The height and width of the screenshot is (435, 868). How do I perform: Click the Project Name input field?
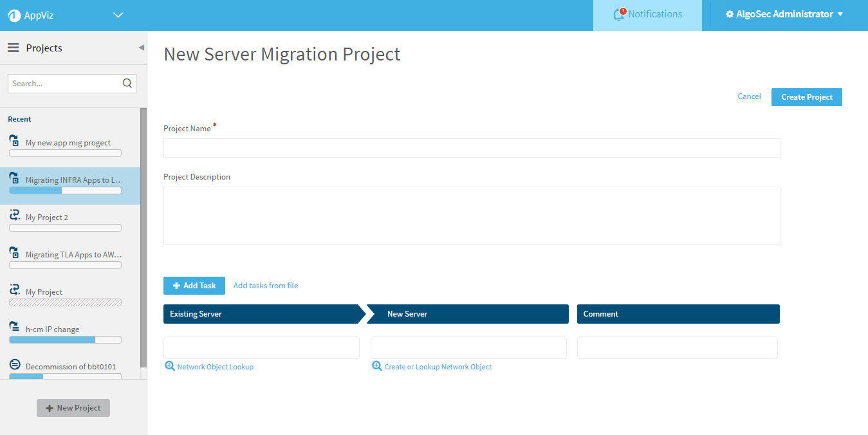pyautogui.click(x=472, y=148)
